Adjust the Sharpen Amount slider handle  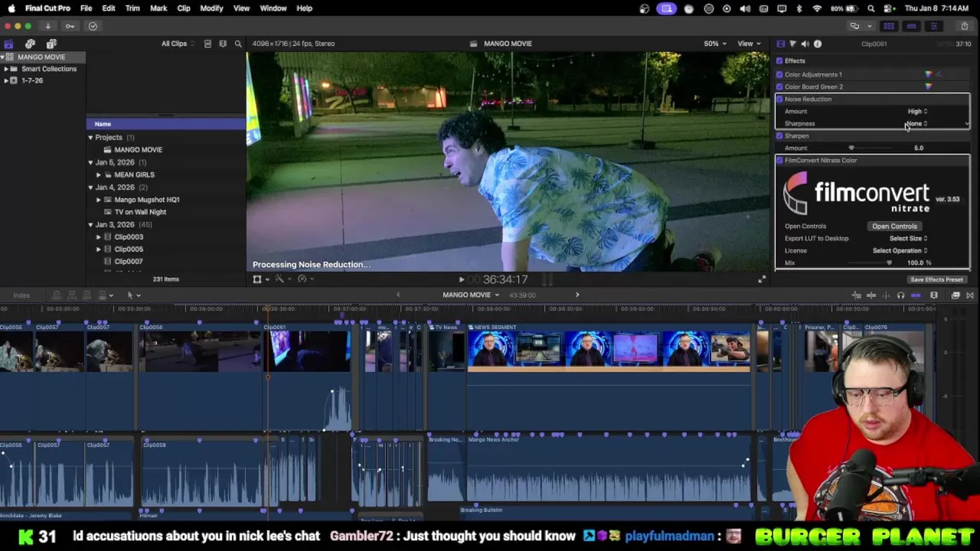[851, 148]
